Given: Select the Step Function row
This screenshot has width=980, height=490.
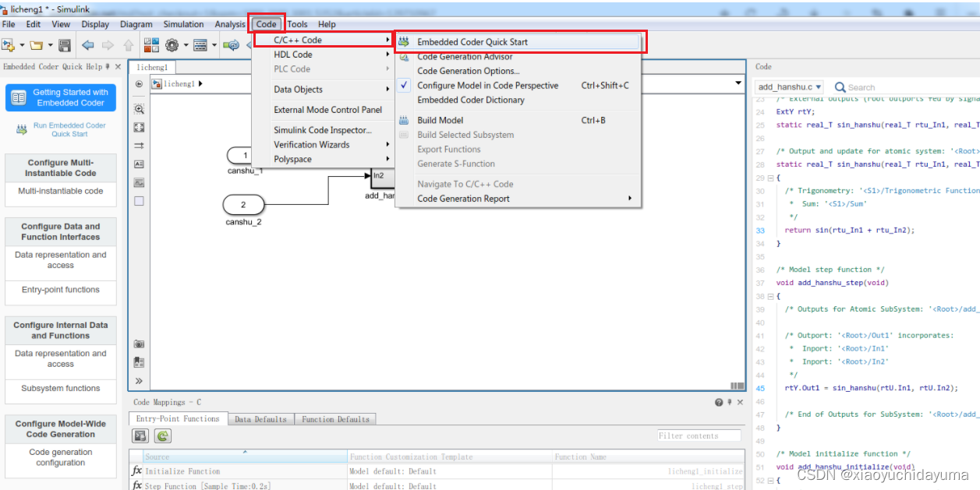Looking at the screenshot, I should [x=437, y=485].
